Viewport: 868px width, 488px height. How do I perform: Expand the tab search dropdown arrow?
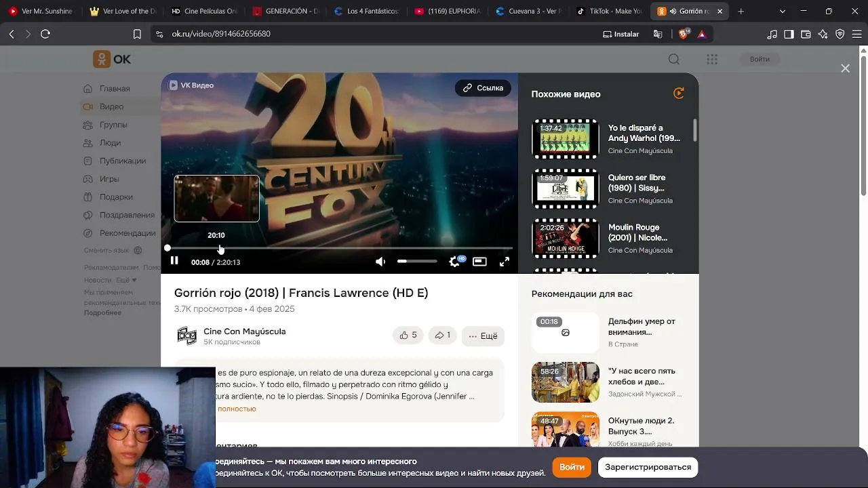(783, 11)
